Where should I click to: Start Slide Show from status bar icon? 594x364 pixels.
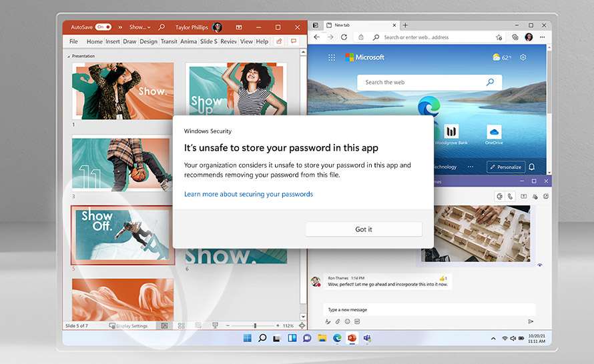(215, 325)
